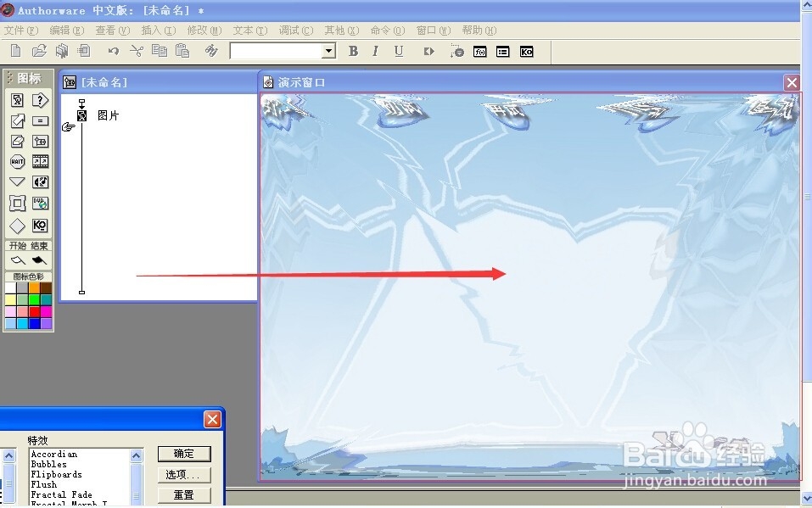Open the 文件 menu

click(x=20, y=31)
